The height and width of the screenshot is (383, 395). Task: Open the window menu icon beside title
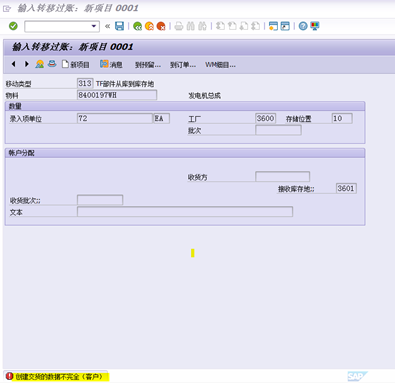[7, 9]
